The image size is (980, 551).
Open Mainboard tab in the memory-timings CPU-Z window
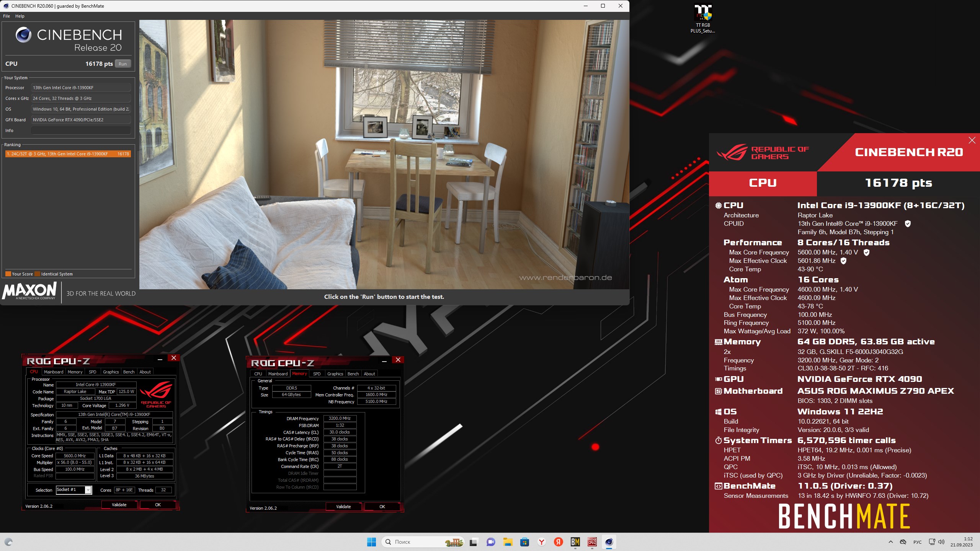278,374
